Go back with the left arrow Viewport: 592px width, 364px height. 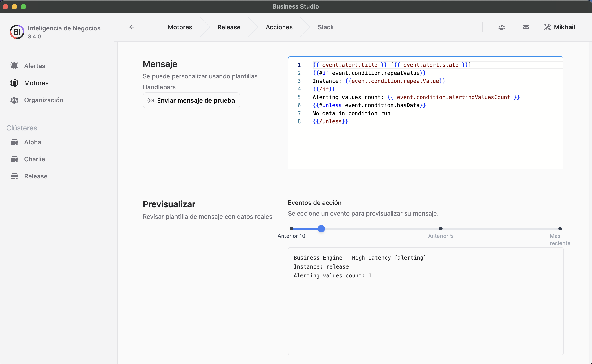tap(132, 27)
